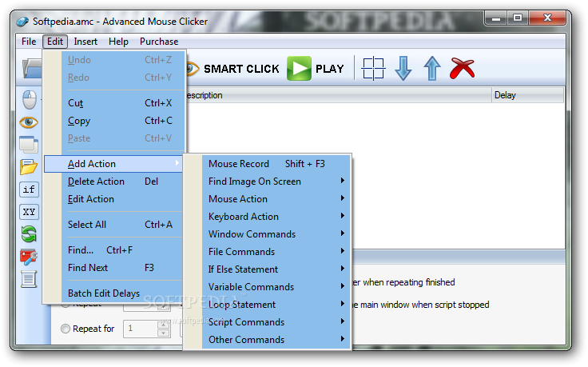Delete action with red X icon
The height and width of the screenshot is (367, 588).
click(463, 68)
